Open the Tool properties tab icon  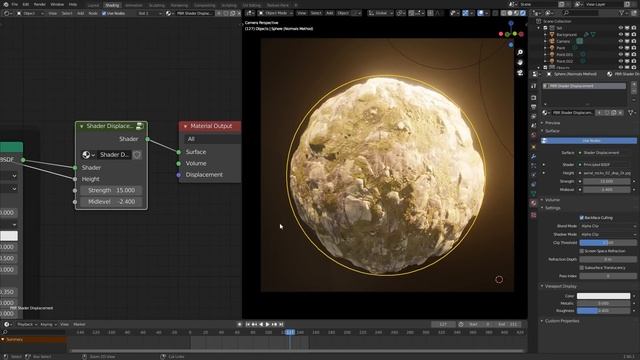tap(533, 86)
